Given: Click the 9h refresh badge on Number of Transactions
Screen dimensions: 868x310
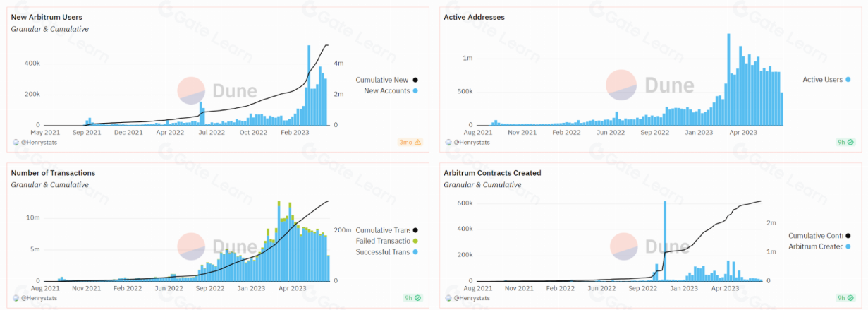Looking at the screenshot, I should [411, 298].
